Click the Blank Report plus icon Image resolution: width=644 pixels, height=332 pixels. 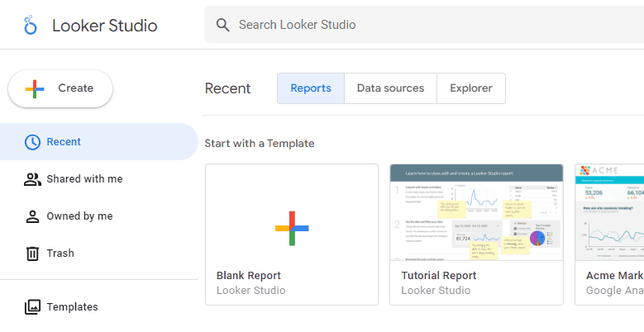point(292,228)
